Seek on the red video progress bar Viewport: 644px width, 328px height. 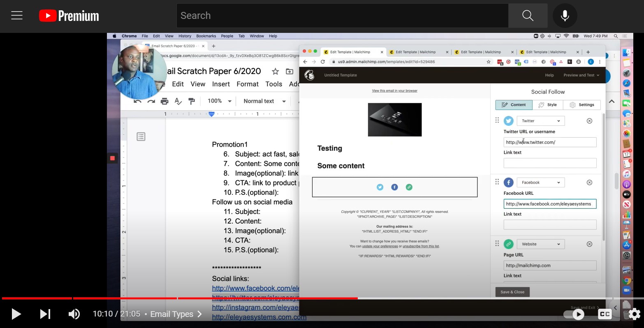point(180,298)
